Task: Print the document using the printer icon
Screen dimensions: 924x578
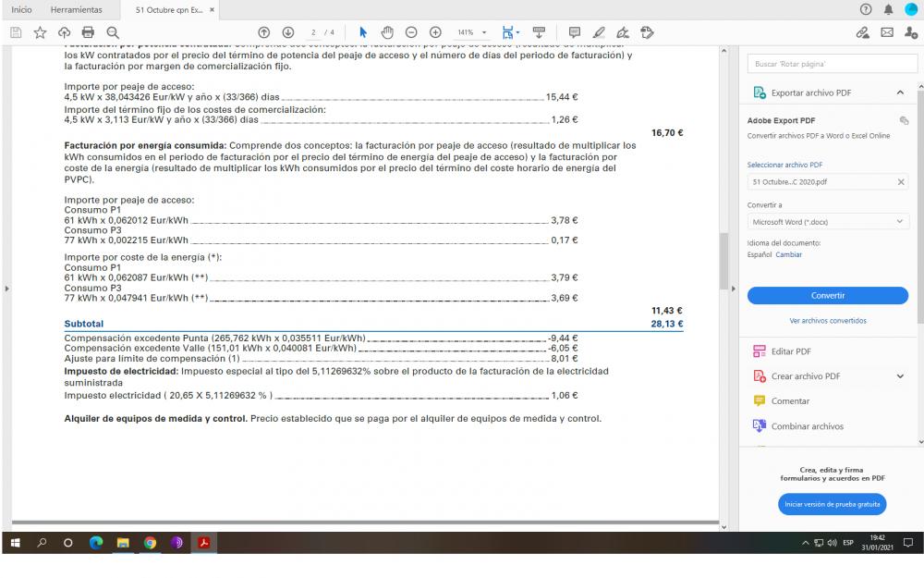Action: [x=88, y=32]
